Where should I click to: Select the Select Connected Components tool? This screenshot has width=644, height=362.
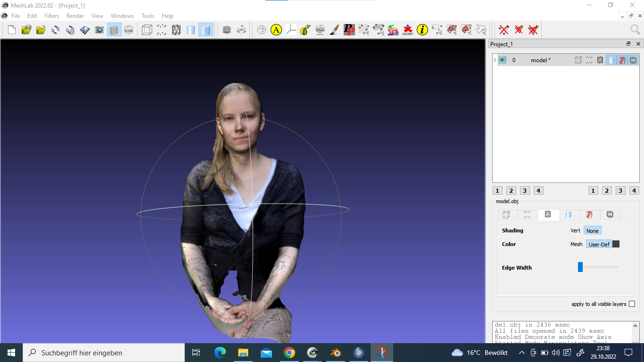coord(466,30)
